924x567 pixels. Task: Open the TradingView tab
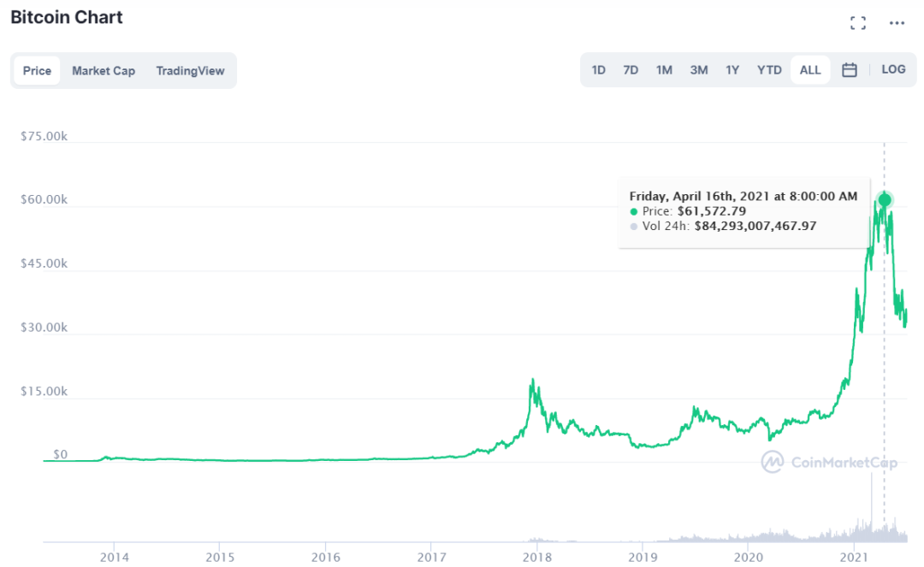click(x=190, y=71)
